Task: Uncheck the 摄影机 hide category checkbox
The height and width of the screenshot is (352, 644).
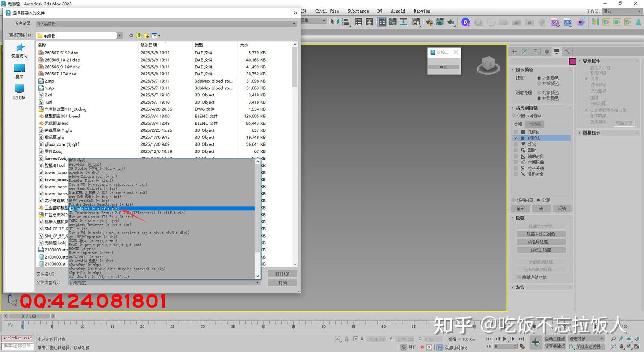Action: coord(516,138)
